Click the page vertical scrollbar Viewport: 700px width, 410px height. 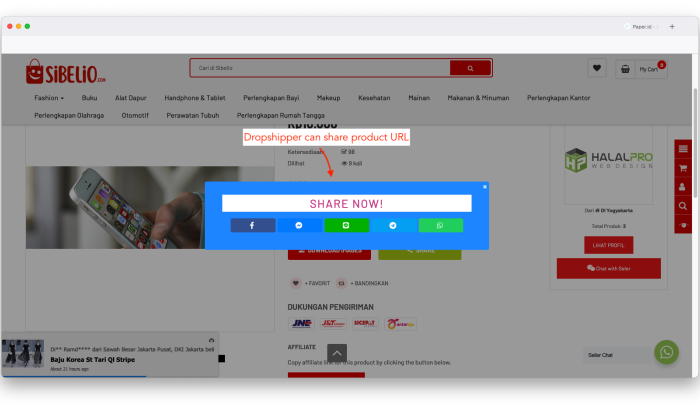695,143
